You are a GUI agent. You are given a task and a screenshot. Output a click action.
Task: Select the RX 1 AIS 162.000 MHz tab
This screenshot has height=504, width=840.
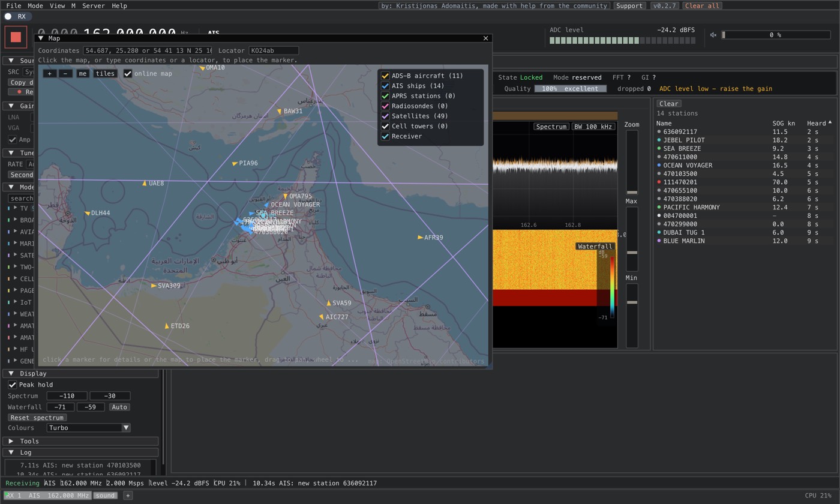pos(47,496)
